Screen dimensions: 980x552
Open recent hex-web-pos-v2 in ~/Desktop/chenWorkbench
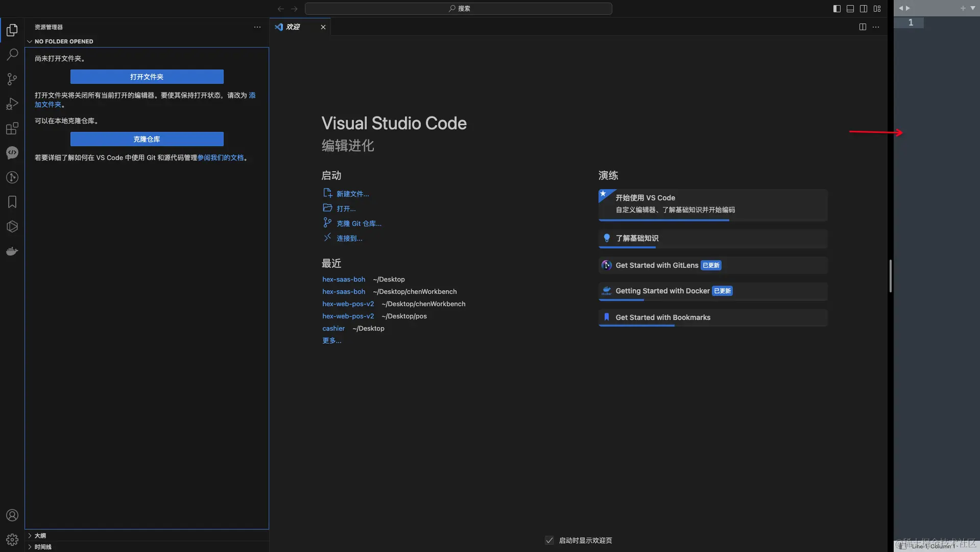(x=348, y=304)
